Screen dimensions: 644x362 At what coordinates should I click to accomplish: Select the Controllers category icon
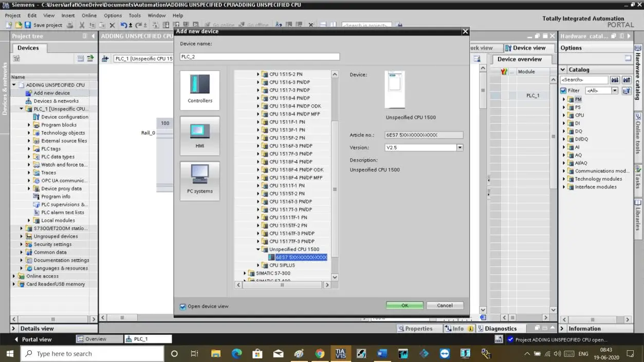point(200,90)
